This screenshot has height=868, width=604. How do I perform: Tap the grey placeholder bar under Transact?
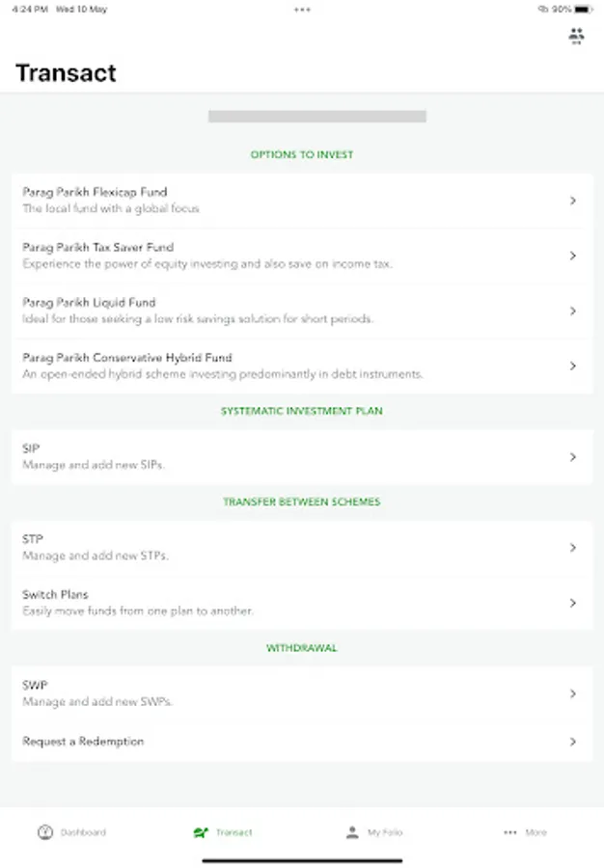tap(317, 117)
